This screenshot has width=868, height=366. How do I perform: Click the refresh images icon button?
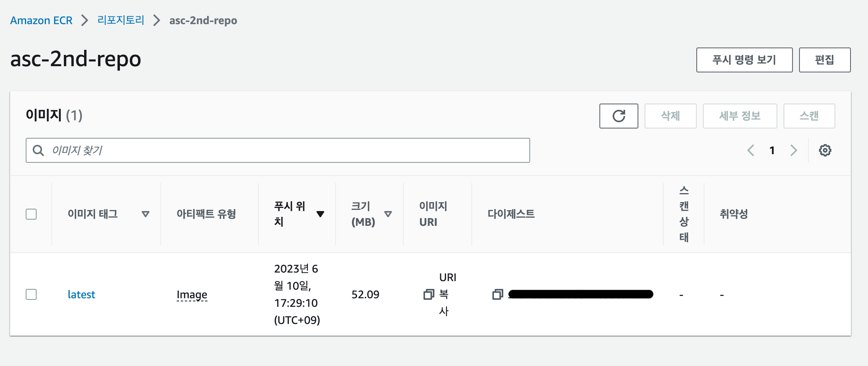pos(618,116)
